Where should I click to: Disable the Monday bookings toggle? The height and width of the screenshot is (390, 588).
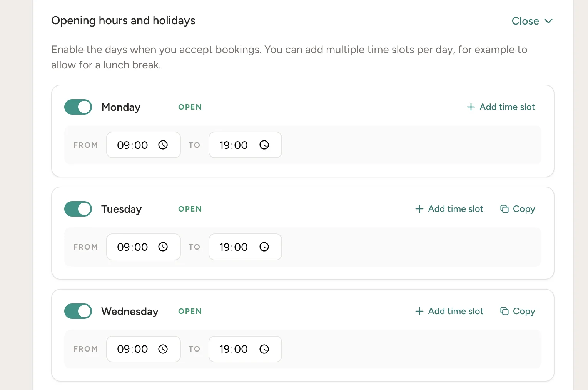78,107
